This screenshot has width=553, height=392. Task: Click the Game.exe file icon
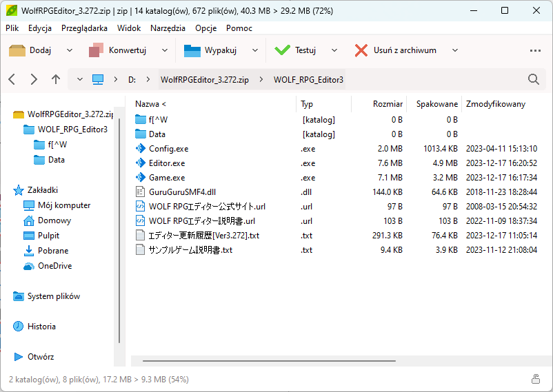(x=141, y=177)
